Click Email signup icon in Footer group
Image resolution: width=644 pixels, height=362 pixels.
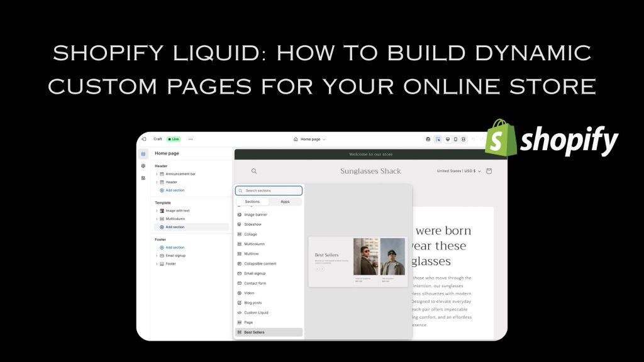[162, 256]
